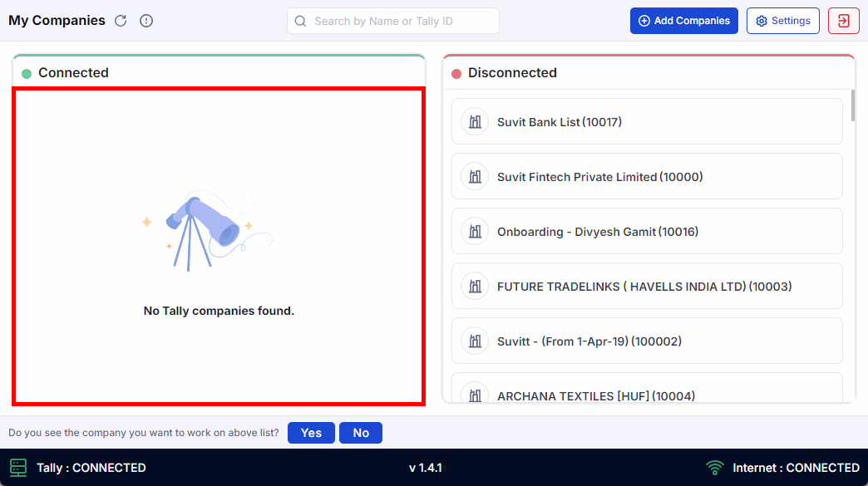
Task: Open the info icon beside My Companies
Action: point(146,21)
